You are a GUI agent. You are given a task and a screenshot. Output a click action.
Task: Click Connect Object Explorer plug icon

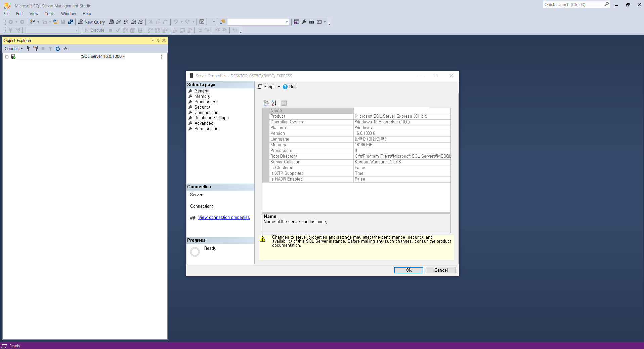click(28, 48)
